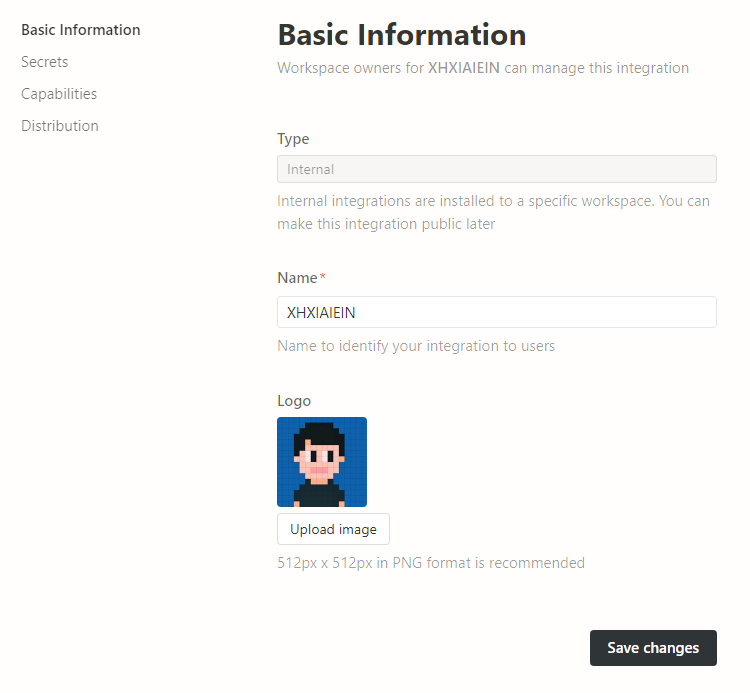Save changes to the integration
This screenshot has width=750, height=693.
pos(653,648)
